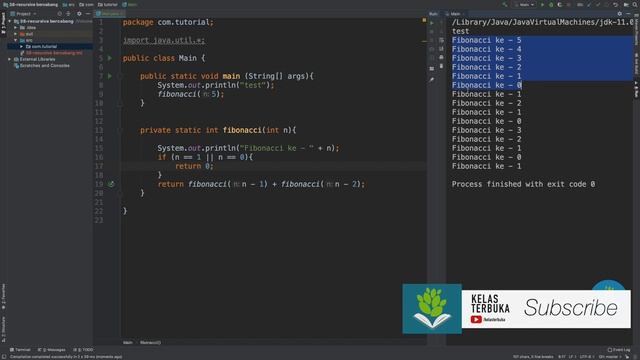
Task: Open the Terminal tool window button
Action: 20,350
